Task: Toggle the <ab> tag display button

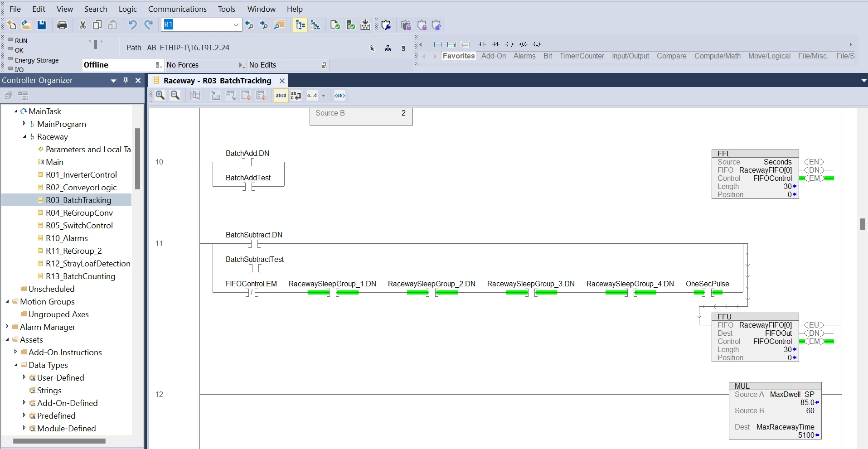Action: click(x=340, y=95)
